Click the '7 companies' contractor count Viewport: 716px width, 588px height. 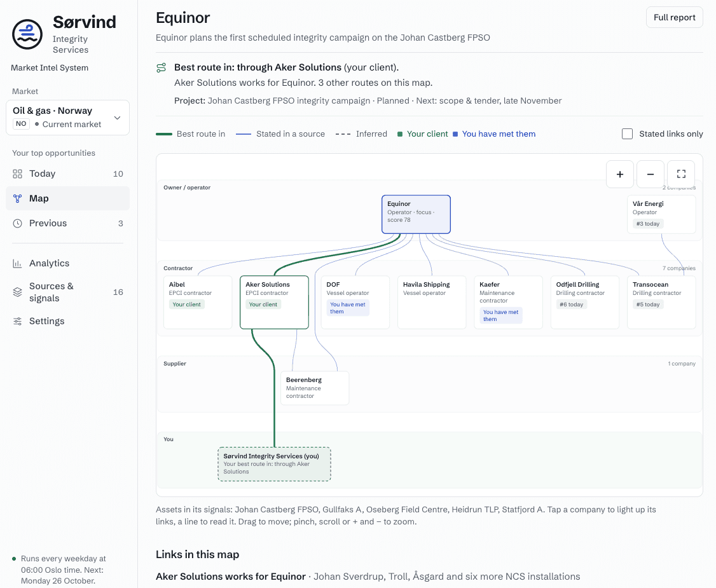[x=679, y=268]
